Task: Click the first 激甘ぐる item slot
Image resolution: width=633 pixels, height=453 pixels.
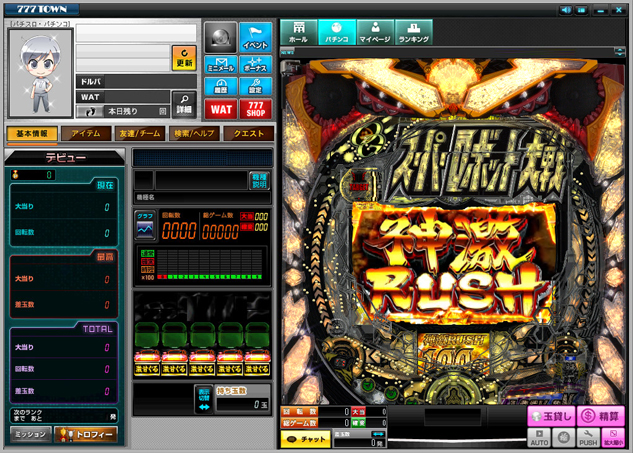Action: click(147, 348)
